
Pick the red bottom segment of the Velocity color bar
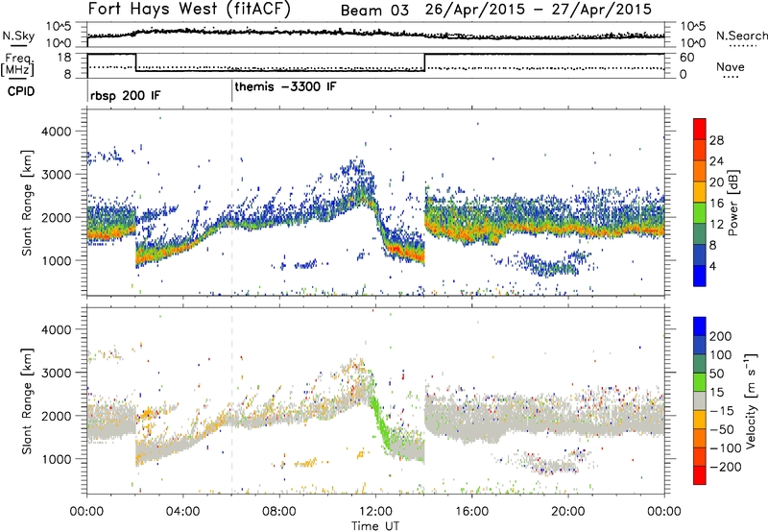(x=700, y=475)
